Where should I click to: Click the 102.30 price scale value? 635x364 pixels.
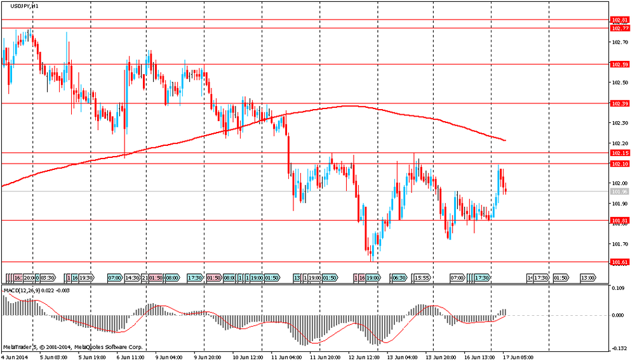coord(620,123)
